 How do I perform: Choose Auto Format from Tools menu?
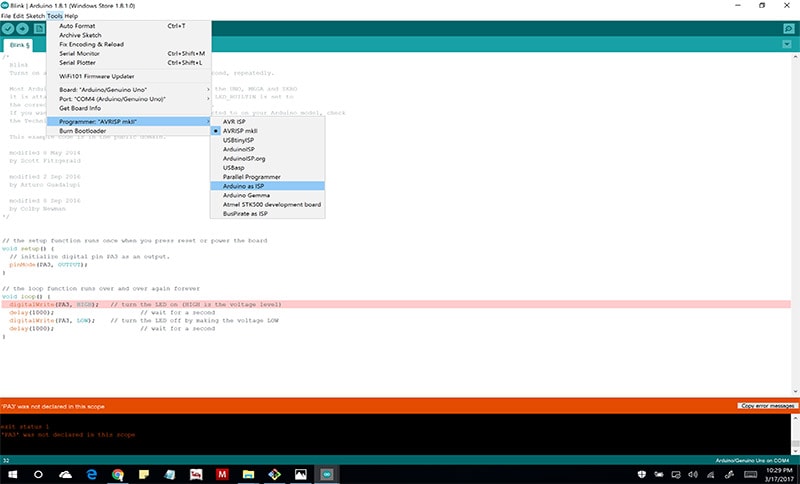click(x=129, y=26)
